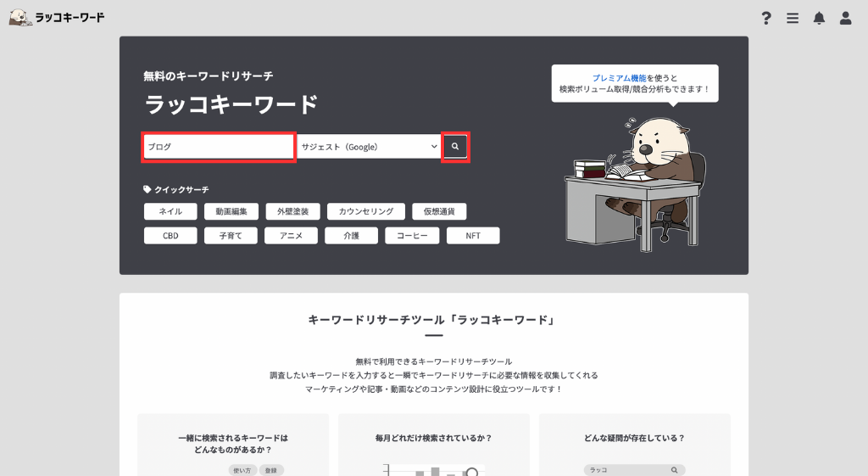Image resolution: width=868 pixels, height=476 pixels.
Task: Open notifications bell icon
Action: click(820, 19)
